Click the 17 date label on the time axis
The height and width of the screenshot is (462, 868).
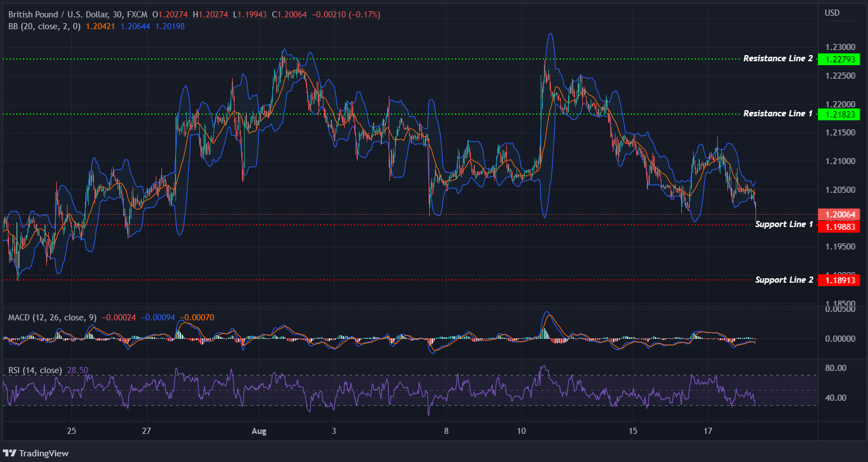708,431
